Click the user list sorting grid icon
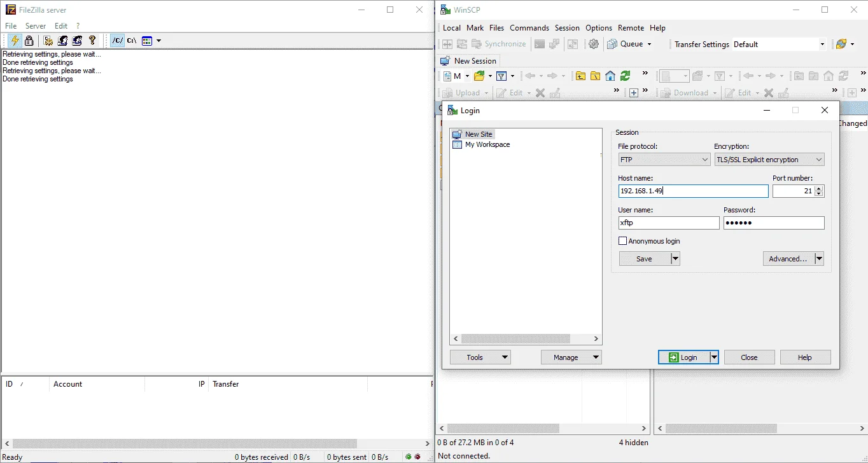 coord(147,41)
